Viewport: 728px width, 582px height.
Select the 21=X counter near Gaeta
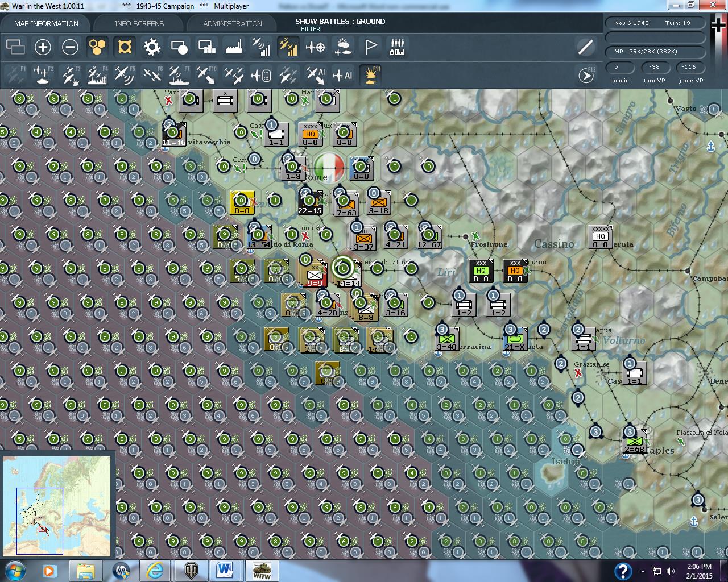(515, 339)
